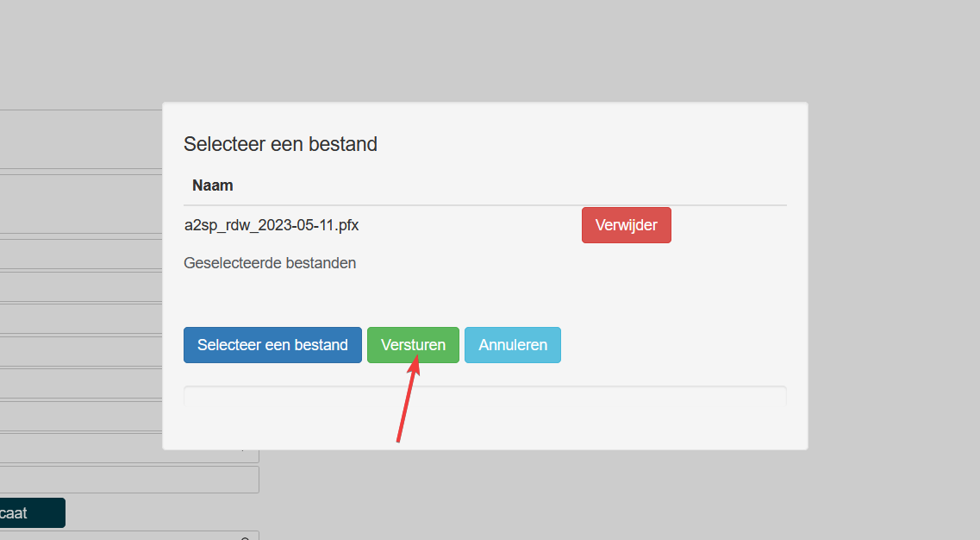Open the Selecteer een bestand file picker
Viewport: 980px width, 540px height.
coord(272,345)
